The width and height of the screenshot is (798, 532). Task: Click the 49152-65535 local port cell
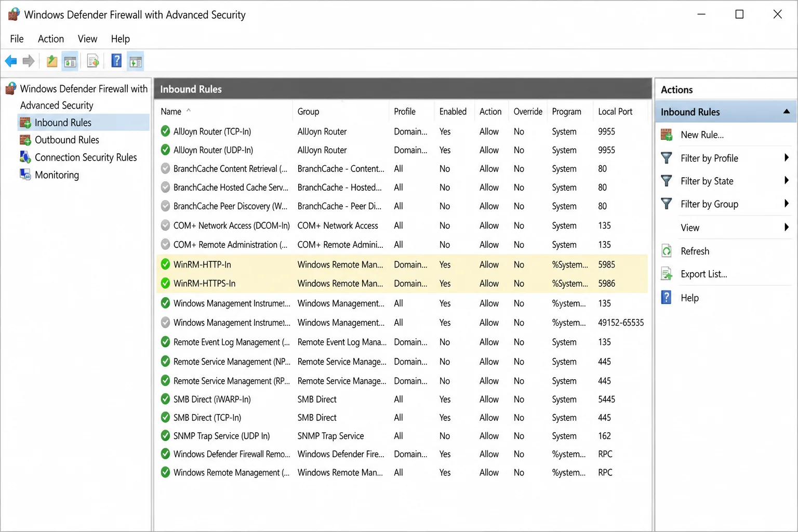(x=621, y=323)
